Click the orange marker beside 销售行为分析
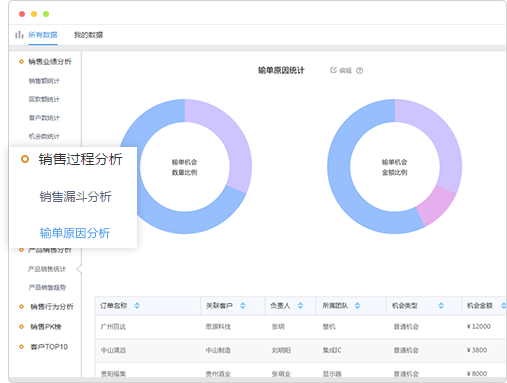This screenshot has width=507, height=383. click(x=21, y=307)
